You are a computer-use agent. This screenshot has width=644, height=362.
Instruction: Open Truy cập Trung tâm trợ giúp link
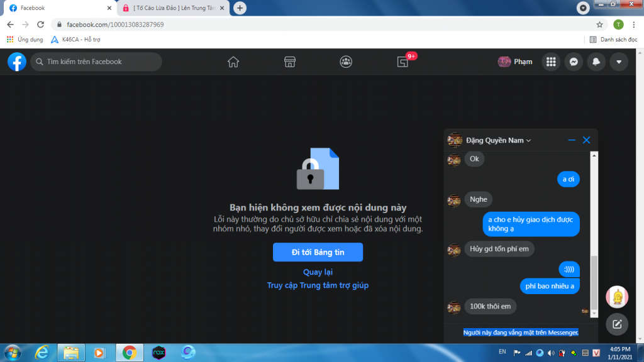click(x=318, y=285)
